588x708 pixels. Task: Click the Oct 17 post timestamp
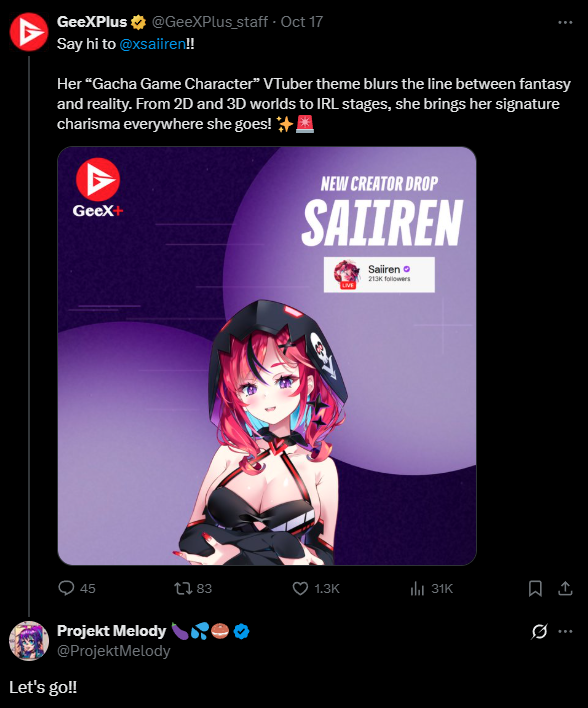[302, 22]
